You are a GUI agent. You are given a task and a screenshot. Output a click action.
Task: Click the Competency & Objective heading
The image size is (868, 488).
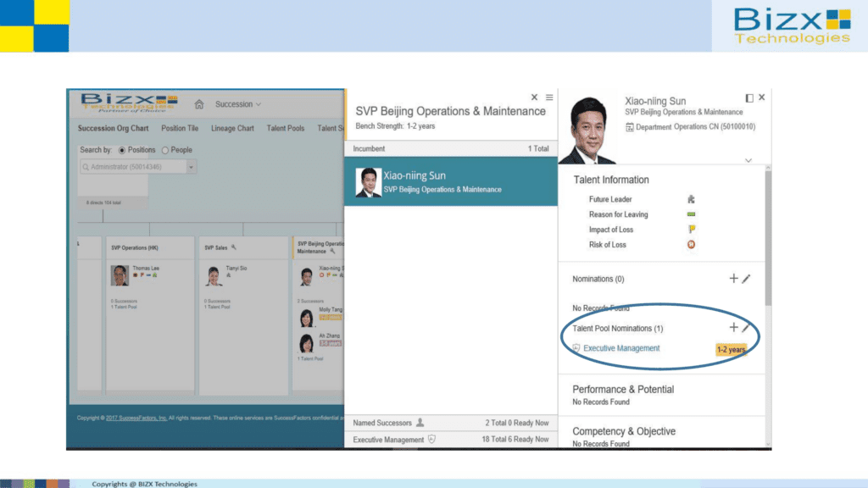coord(624,431)
